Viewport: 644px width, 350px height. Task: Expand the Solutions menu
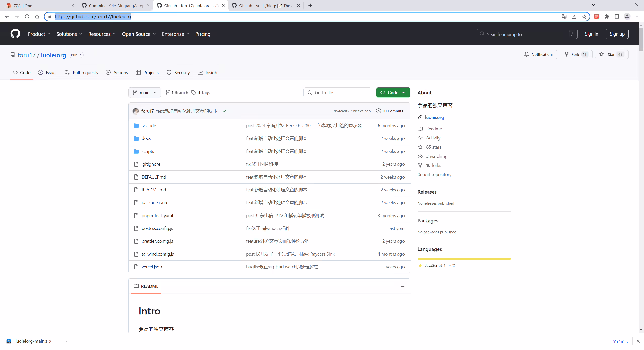click(69, 34)
